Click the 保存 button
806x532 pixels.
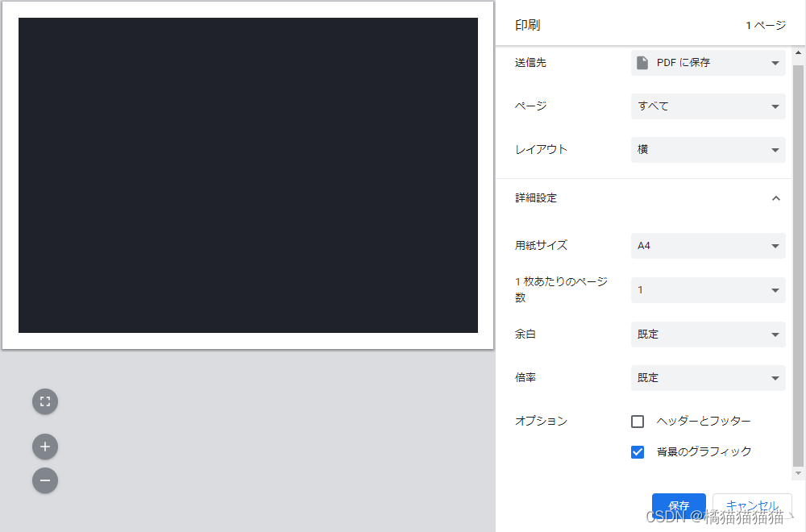(x=679, y=505)
